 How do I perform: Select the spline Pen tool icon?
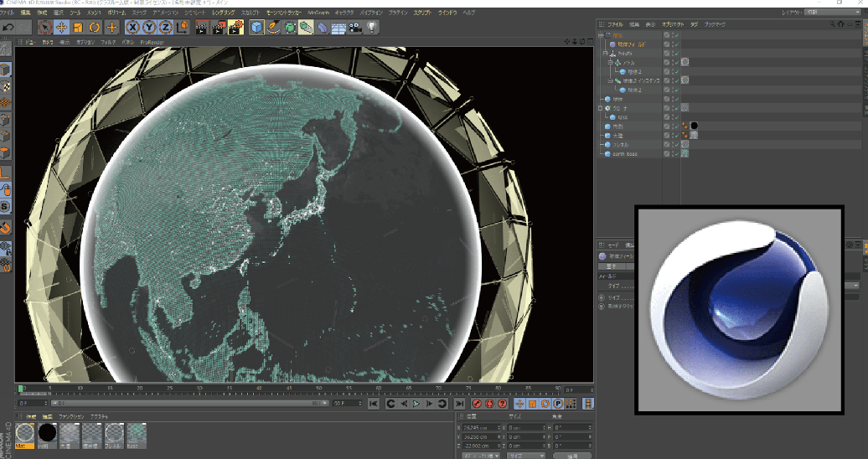[x=273, y=27]
